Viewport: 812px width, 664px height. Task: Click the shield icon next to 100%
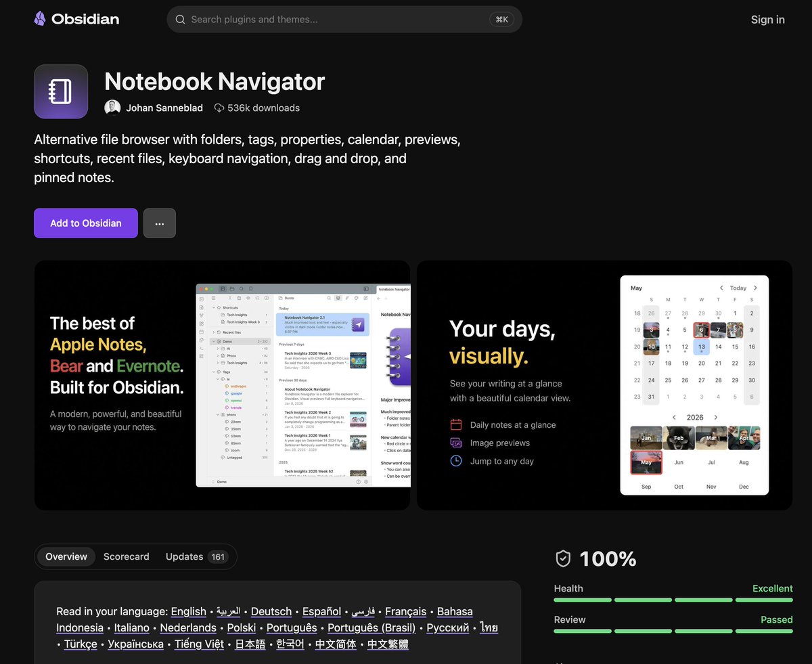pyautogui.click(x=563, y=558)
